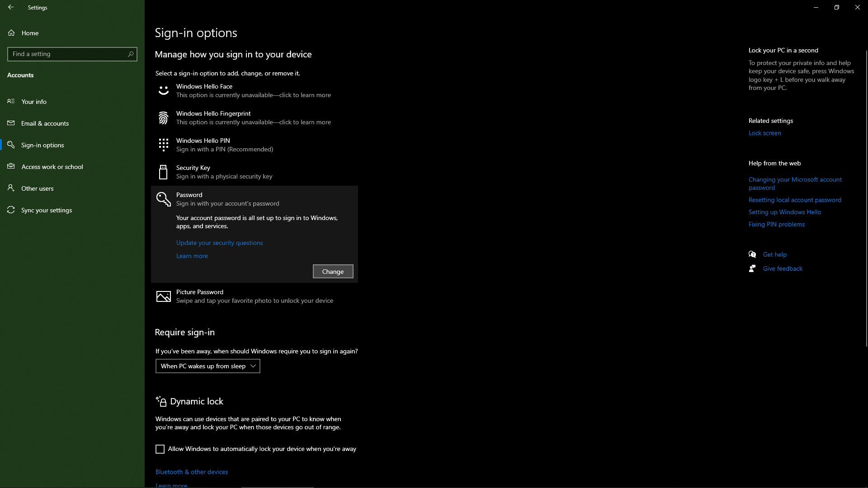Click the Change password button
This screenshot has height=488, width=868.
(333, 272)
